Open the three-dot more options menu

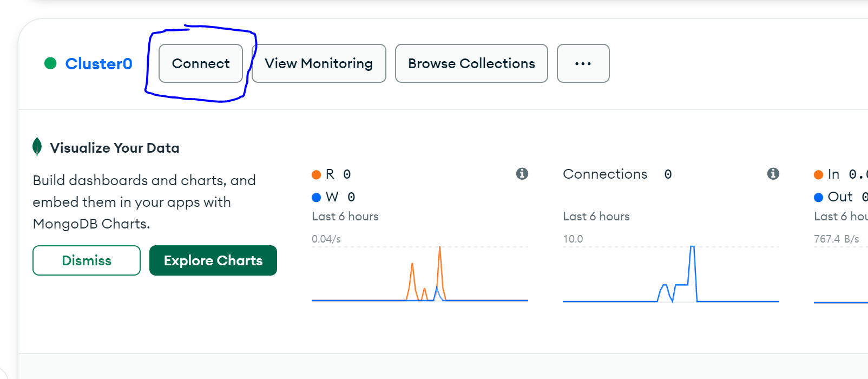tap(583, 63)
